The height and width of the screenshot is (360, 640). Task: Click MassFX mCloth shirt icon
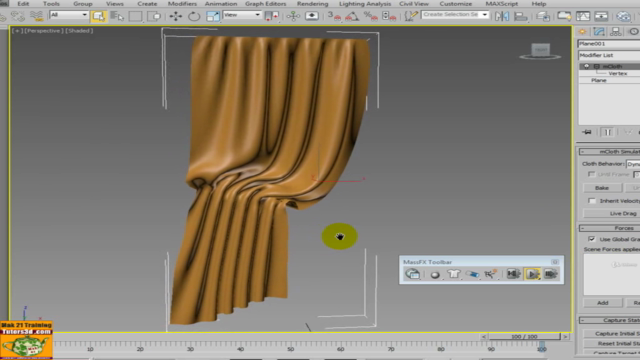(453, 274)
